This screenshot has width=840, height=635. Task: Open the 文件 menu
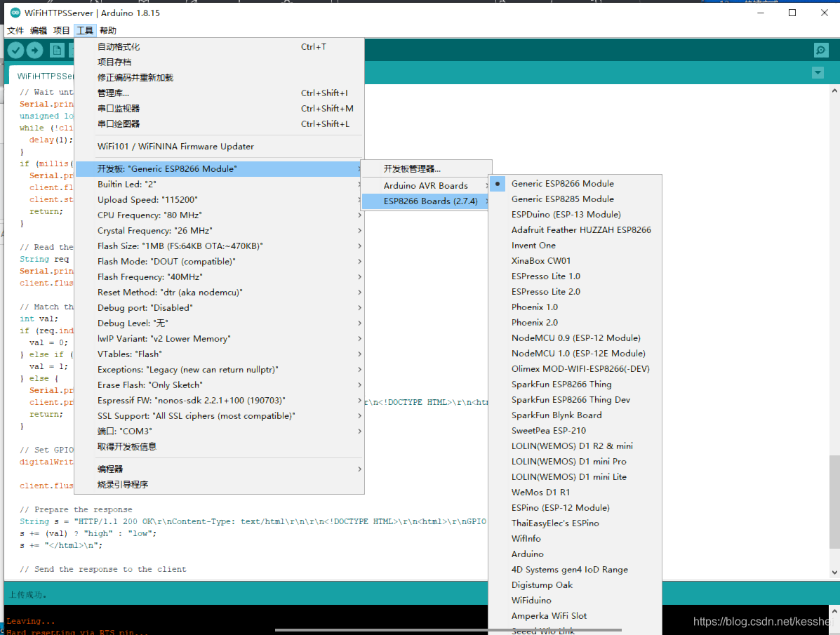(x=15, y=31)
